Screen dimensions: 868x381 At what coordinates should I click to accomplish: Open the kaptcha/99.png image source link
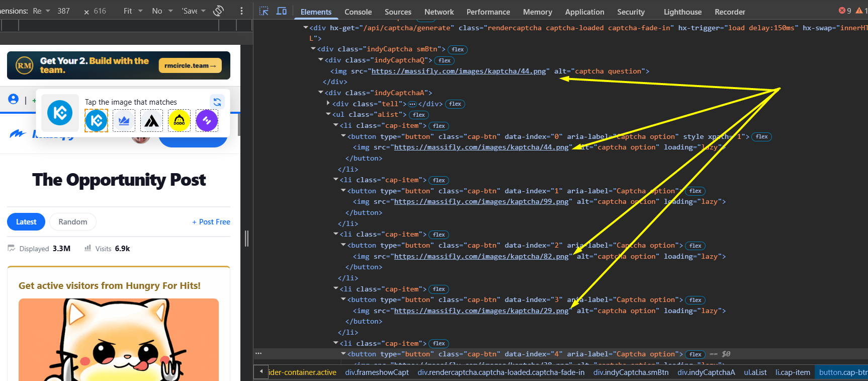pyautogui.click(x=481, y=202)
